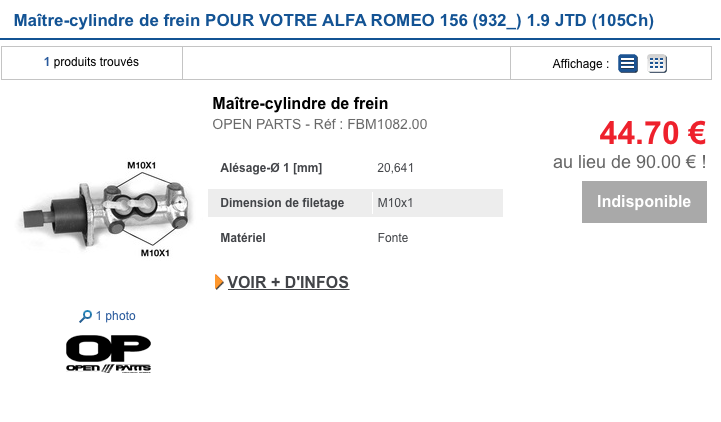Select the Dimension de filetage row label
Viewport: 721px width, 422px height.
282,203
